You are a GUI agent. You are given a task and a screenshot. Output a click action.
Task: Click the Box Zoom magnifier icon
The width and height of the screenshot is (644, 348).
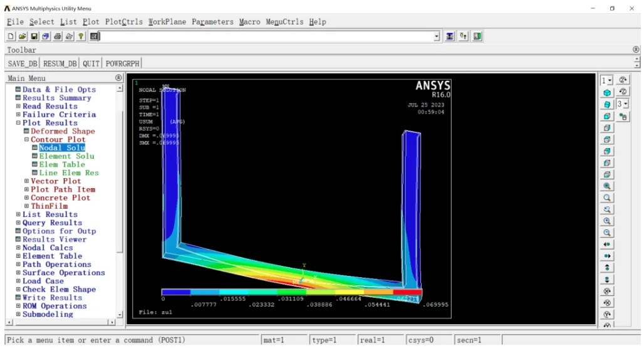tap(607, 198)
